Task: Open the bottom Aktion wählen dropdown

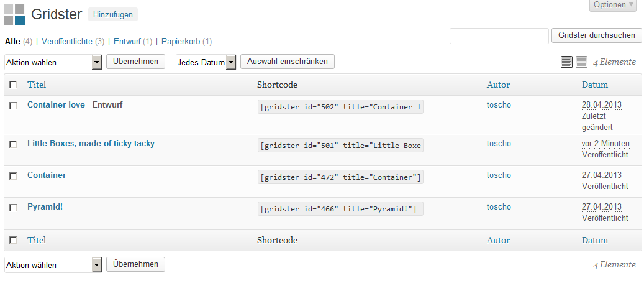Action: pyautogui.click(x=53, y=265)
